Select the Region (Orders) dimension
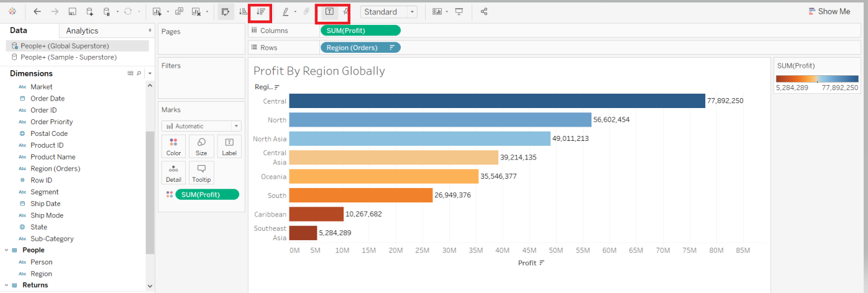The width and height of the screenshot is (868, 293). click(55, 169)
